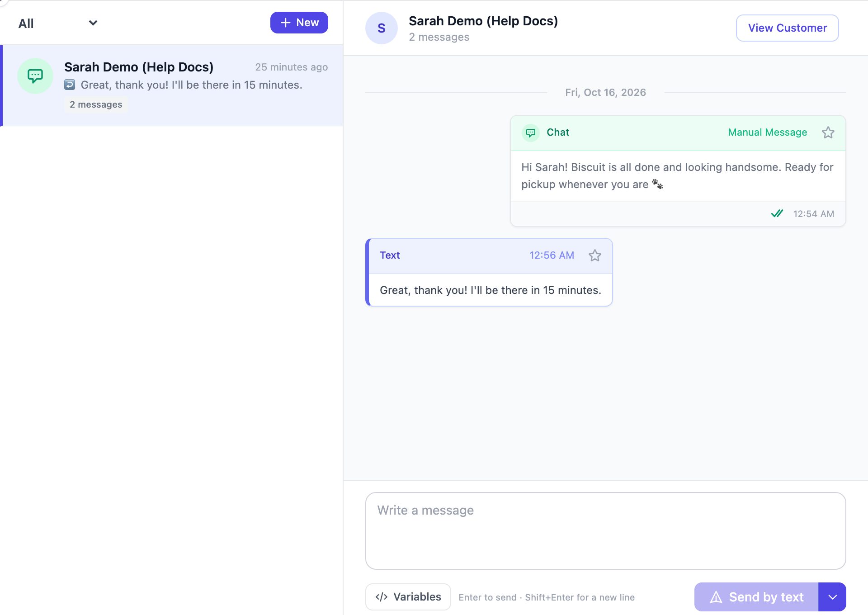The width and height of the screenshot is (868, 615).
Task: Click the Fri, Oct 16, 2026 date label
Action: [606, 92]
